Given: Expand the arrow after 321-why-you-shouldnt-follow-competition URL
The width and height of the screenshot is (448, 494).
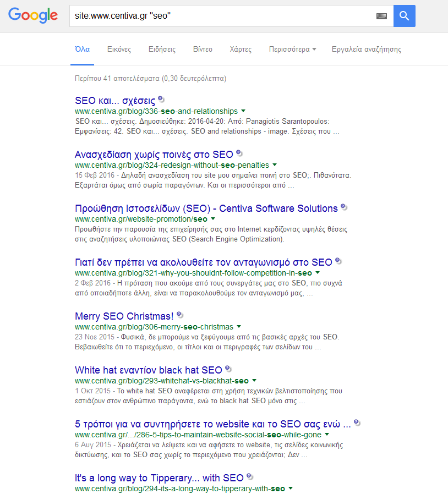Looking at the screenshot, I should coord(318,272).
